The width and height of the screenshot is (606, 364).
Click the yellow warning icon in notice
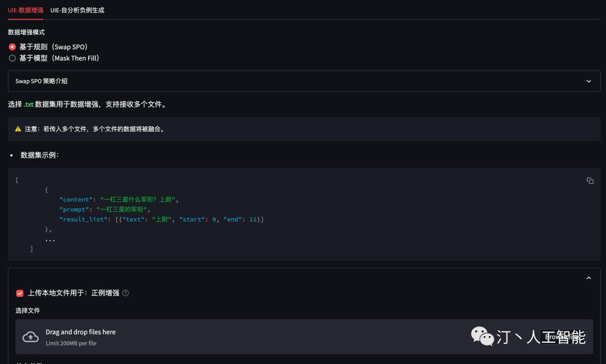point(18,129)
